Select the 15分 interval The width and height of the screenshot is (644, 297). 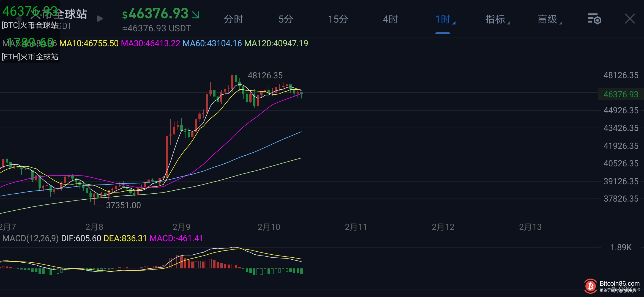338,19
